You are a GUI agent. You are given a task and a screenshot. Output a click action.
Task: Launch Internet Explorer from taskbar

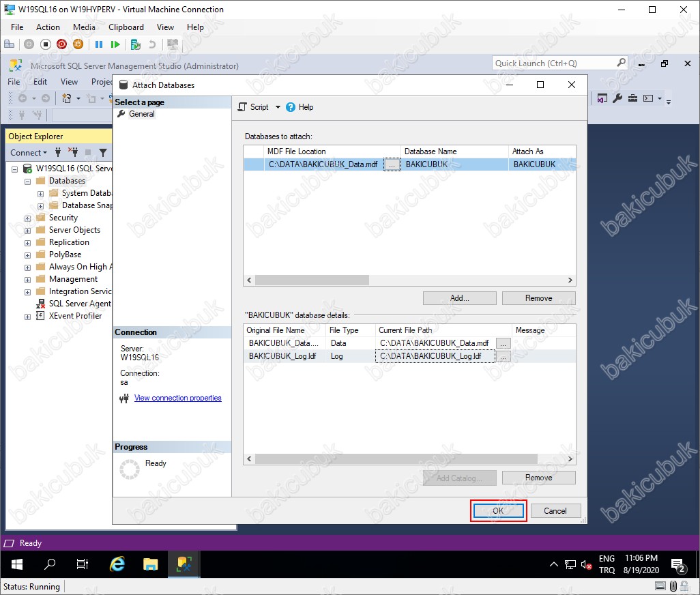(x=117, y=565)
